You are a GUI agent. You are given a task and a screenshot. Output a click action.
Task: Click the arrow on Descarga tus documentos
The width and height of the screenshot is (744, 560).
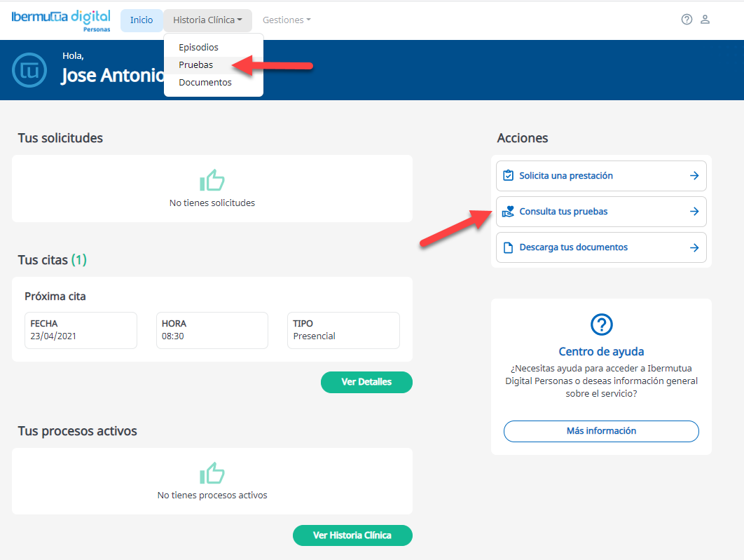coord(694,247)
